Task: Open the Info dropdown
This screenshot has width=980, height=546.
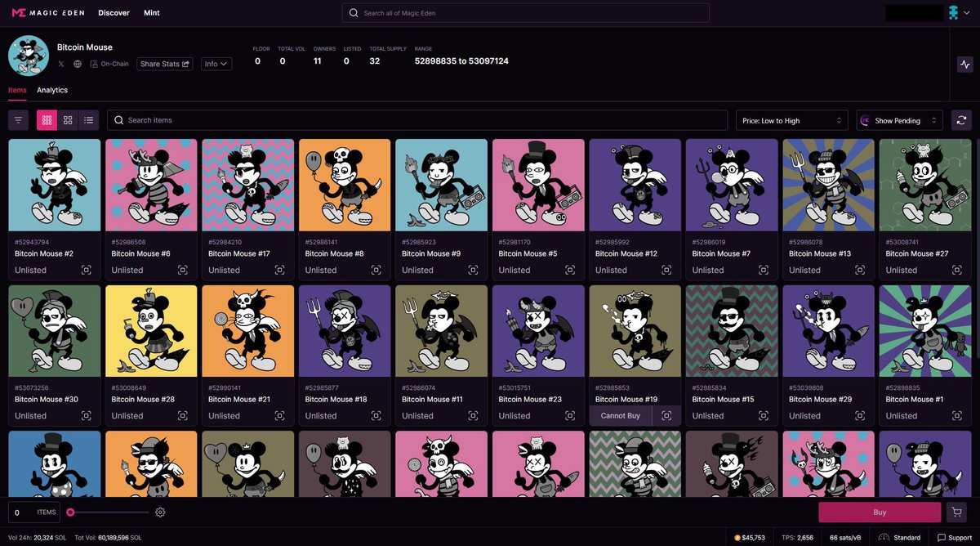Action: coord(216,64)
